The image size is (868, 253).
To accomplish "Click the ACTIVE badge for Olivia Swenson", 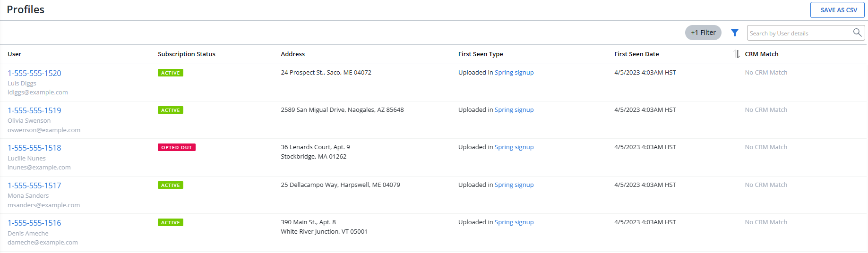I will coord(171,110).
